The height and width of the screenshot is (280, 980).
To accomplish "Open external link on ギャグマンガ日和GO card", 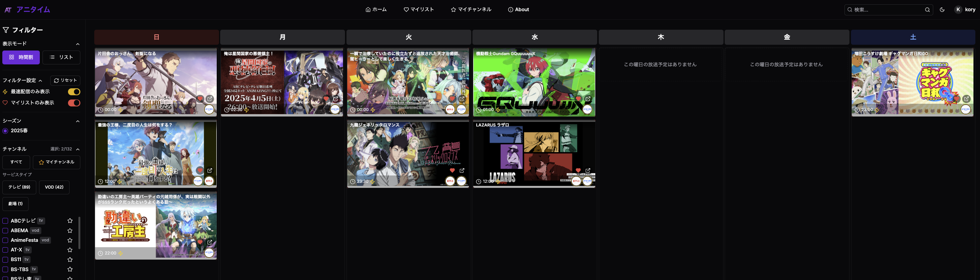I will pyautogui.click(x=966, y=99).
